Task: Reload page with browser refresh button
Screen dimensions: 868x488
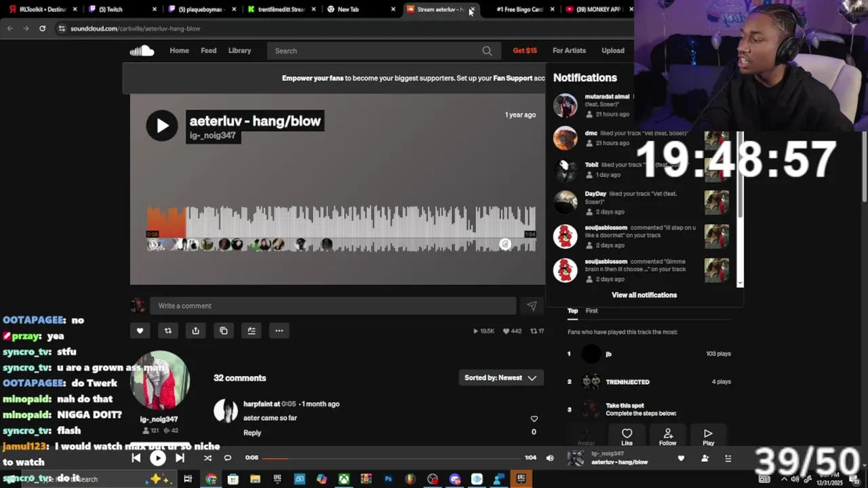Action: pyautogui.click(x=42, y=28)
